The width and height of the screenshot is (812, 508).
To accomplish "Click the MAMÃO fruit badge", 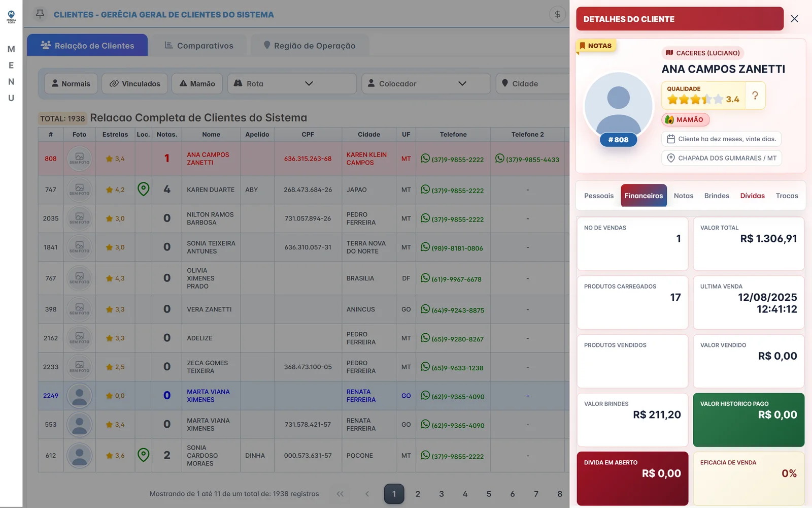I will click(x=685, y=119).
